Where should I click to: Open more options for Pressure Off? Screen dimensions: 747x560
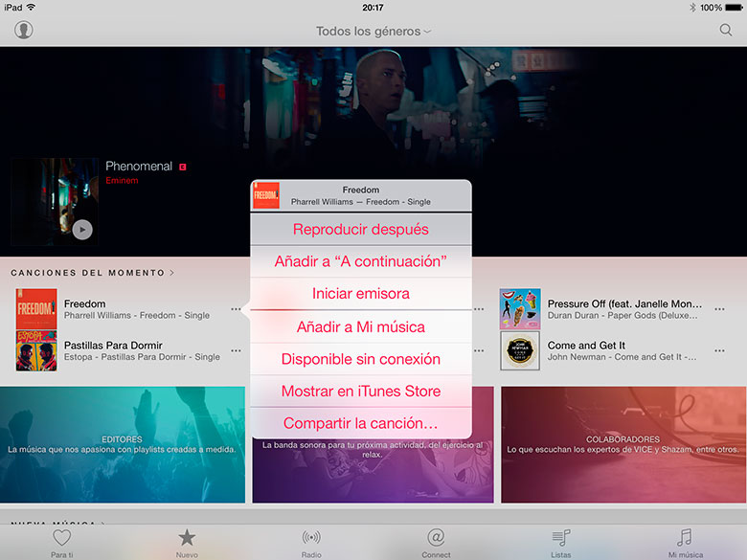(719, 309)
